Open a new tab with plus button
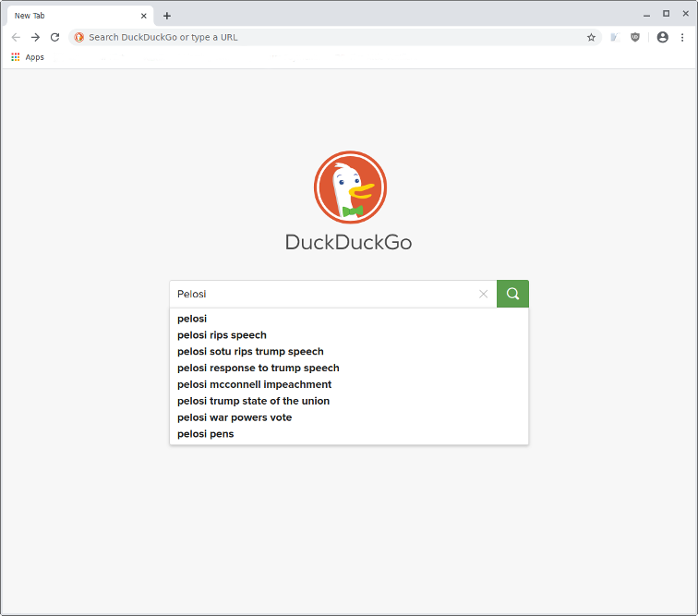This screenshot has width=698, height=616. pyautogui.click(x=167, y=16)
